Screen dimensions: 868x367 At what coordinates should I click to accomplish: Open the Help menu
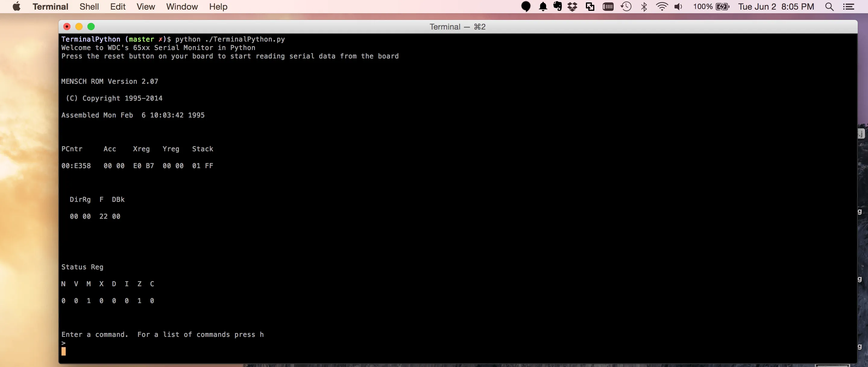218,7
